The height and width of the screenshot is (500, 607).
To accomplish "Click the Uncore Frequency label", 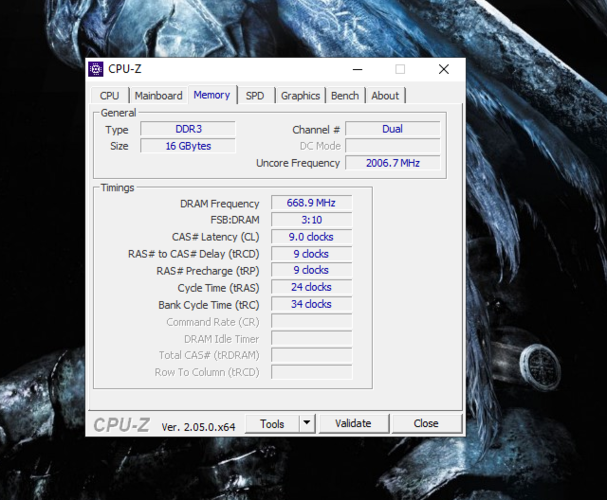I will click(x=298, y=163).
